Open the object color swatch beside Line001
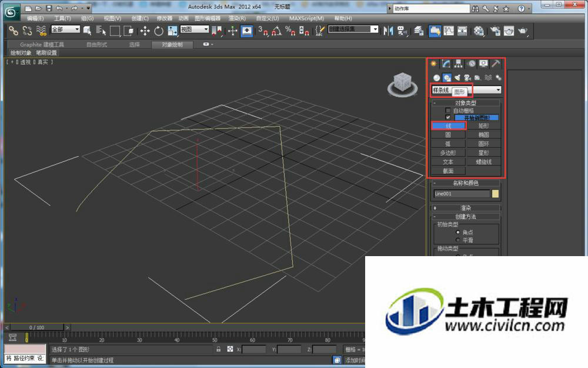This screenshot has width=588, height=368. point(495,193)
